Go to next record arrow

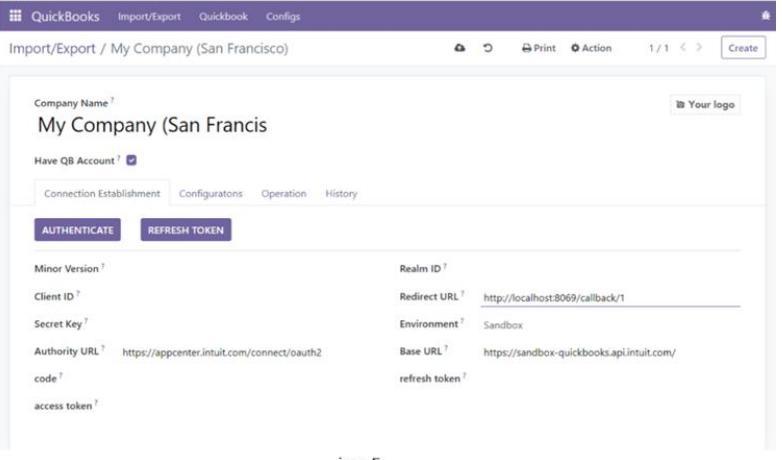tap(699, 47)
